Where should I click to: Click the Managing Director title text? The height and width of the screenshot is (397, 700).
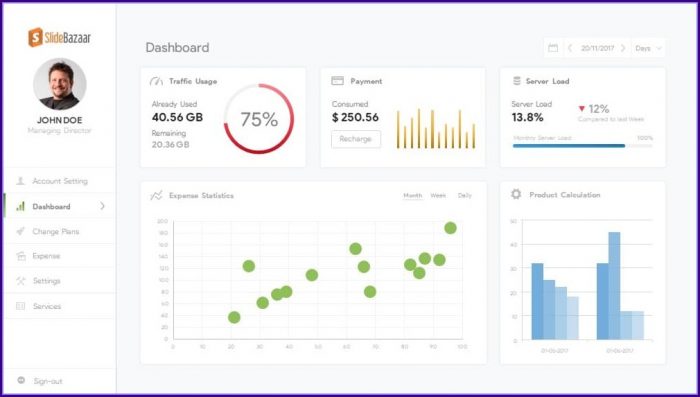59,131
